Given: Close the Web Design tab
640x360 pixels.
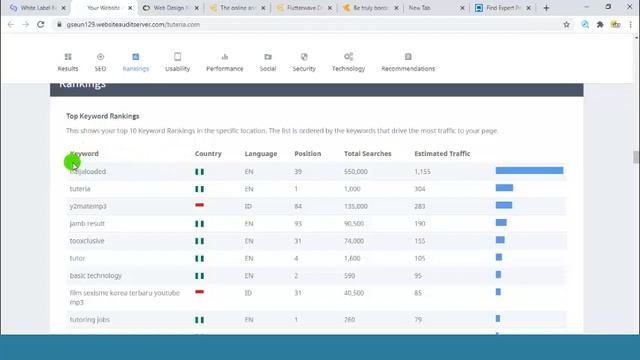Looking at the screenshot, I should (x=196, y=8).
